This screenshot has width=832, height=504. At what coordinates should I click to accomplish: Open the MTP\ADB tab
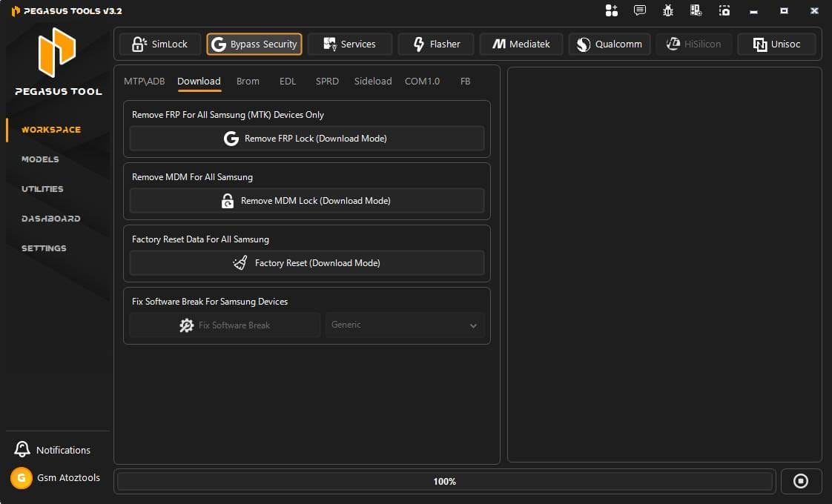click(x=143, y=82)
